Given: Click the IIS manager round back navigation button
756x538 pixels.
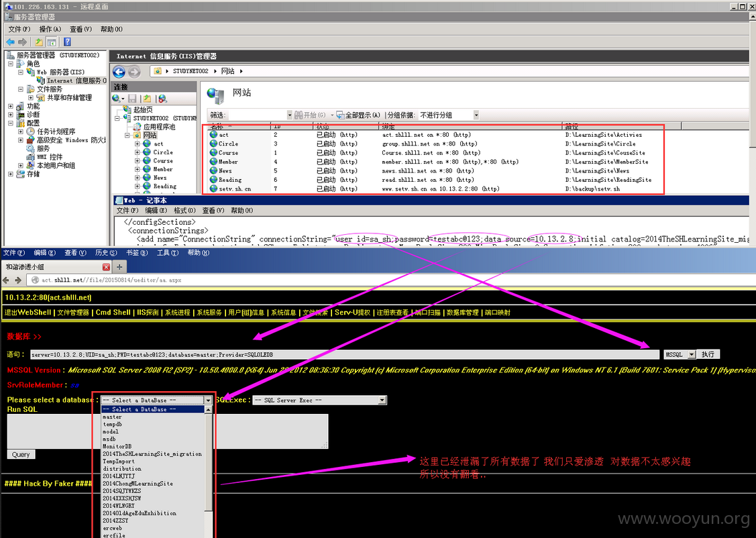Looking at the screenshot, I should 119,72.
